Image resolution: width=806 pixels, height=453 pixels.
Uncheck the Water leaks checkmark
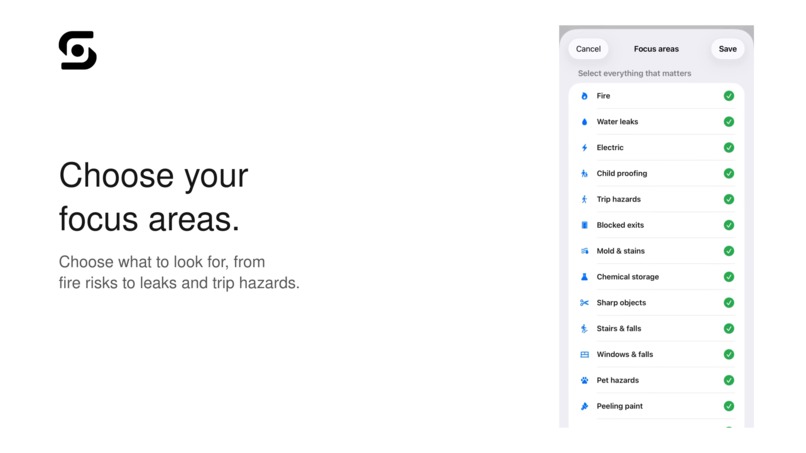[x=728, y=122]
